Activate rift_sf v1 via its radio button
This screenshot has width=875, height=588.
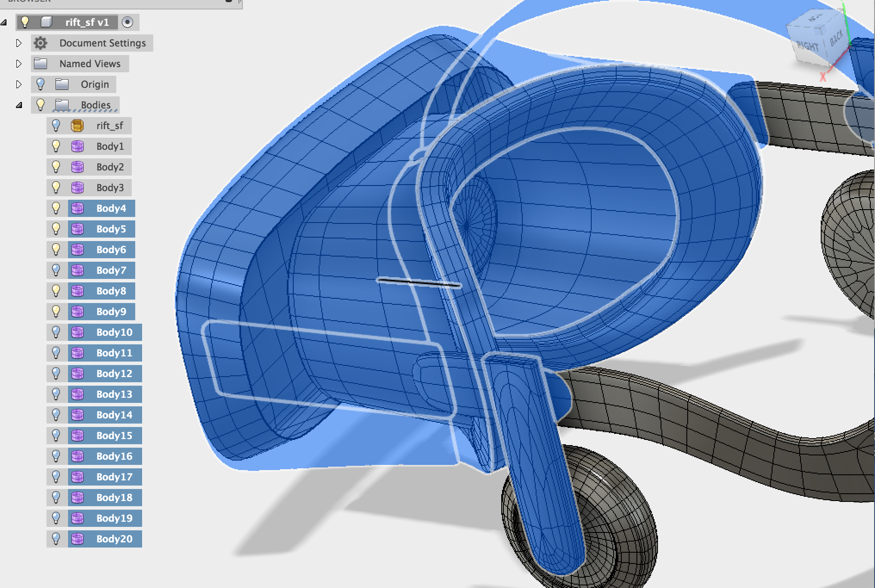point(127,22)
